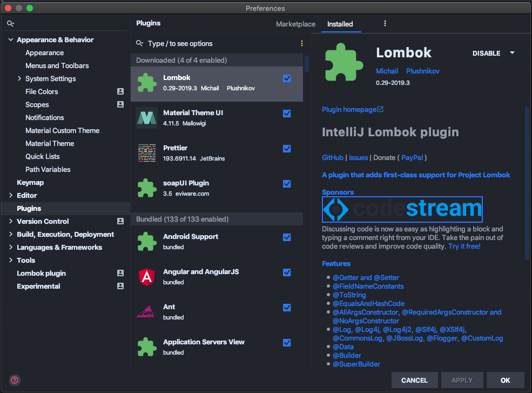Viewport: 532px width, 393px height.
Task: Open Menus and Toolbars settings
Action: click(57, 65)
